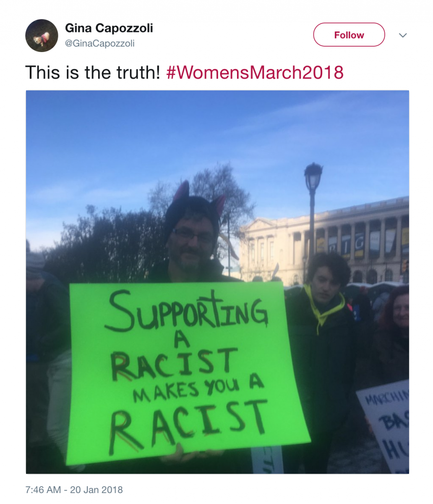Open the #WomensMarch2018 hashtag link

pyautogui.click(x=255, y=72)
